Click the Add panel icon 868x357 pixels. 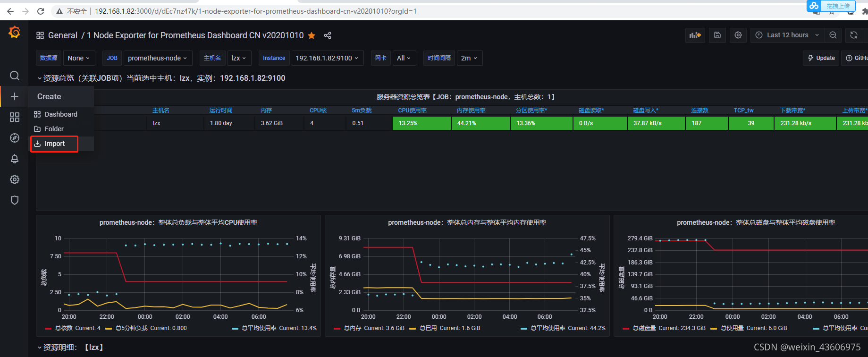(x=695, y=35)
